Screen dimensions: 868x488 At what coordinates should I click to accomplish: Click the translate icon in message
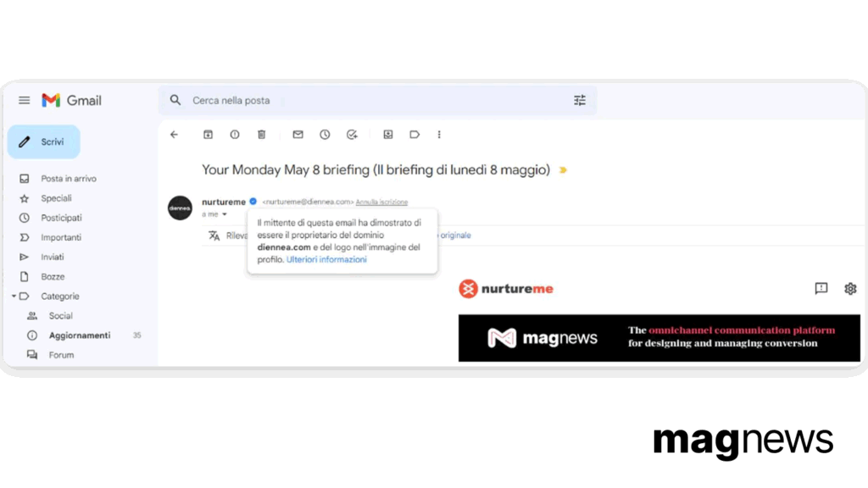tap(214, 236)
